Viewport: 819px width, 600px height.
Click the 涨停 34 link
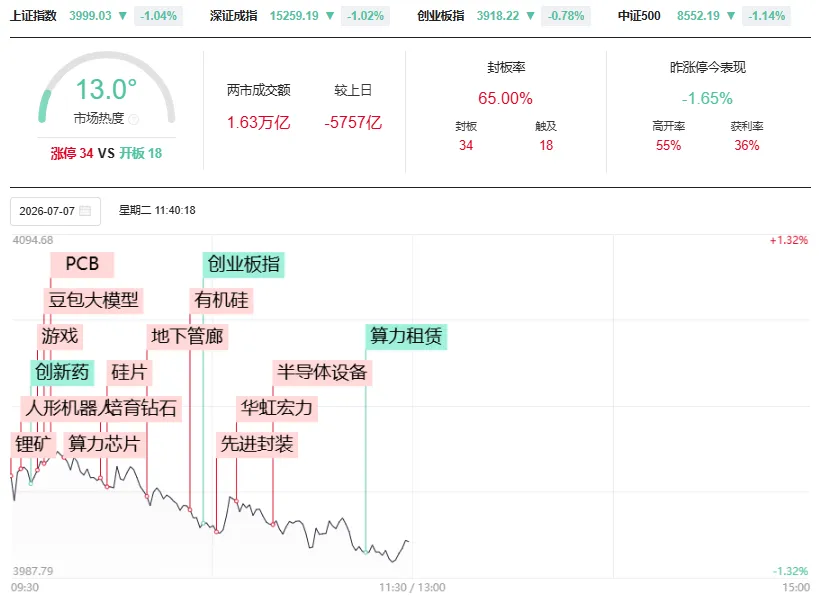pos(72,154)
